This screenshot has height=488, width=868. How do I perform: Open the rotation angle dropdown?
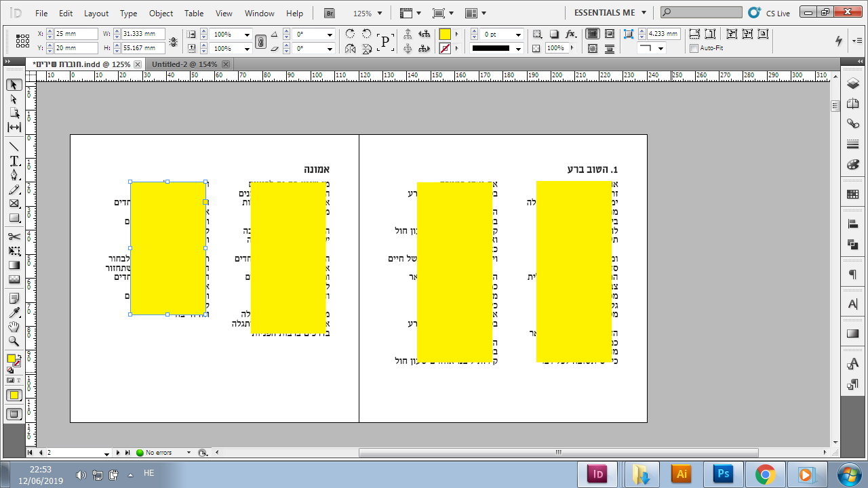tap(330, 34)
